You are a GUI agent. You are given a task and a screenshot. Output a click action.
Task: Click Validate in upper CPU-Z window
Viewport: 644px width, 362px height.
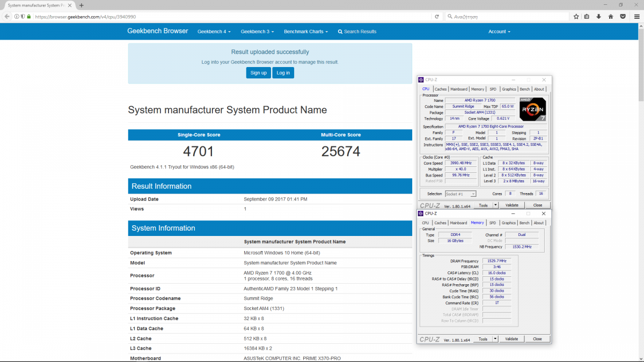tap(512, 205)
